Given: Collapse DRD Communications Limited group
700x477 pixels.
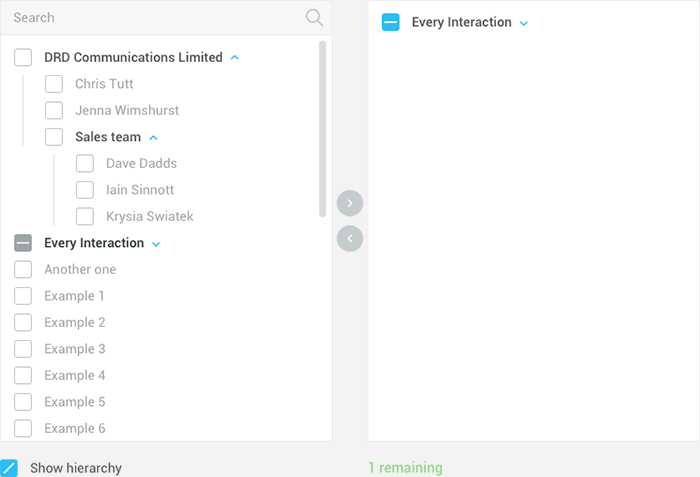Looking at the screenshot, I should tap(235, 58).
